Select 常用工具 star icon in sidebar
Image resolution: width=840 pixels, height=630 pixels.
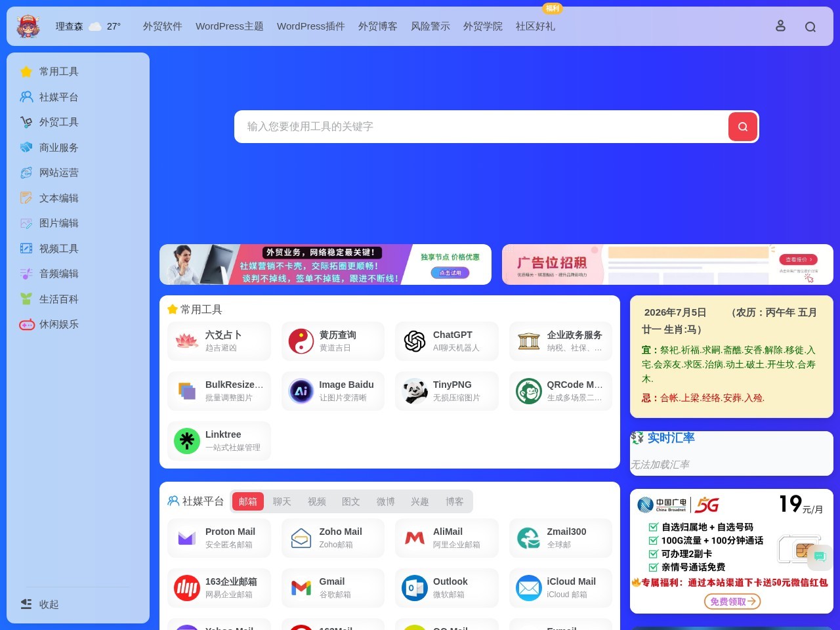26,72
